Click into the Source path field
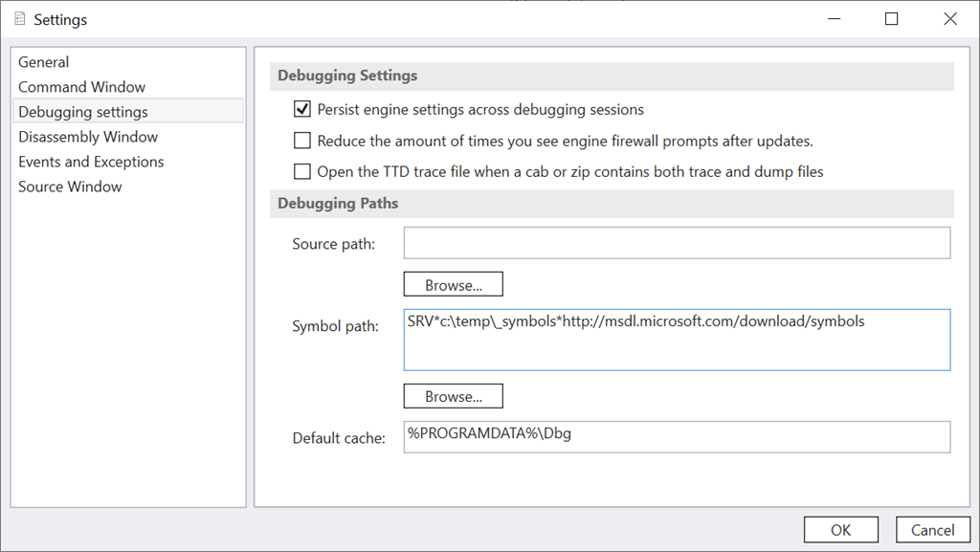The height and width of the screenshot is (552, 980). coord(677,243)
